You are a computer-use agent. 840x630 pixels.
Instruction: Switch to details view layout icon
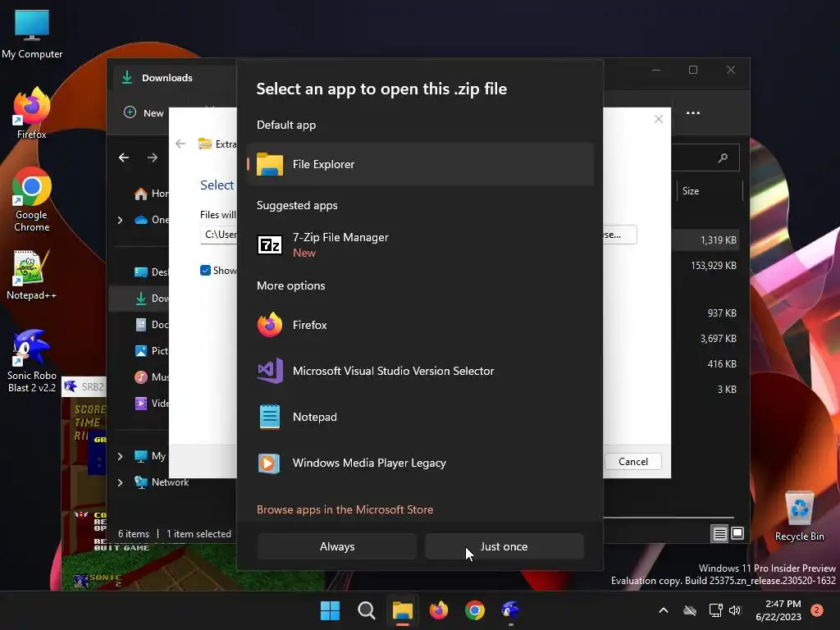[720, 533]
